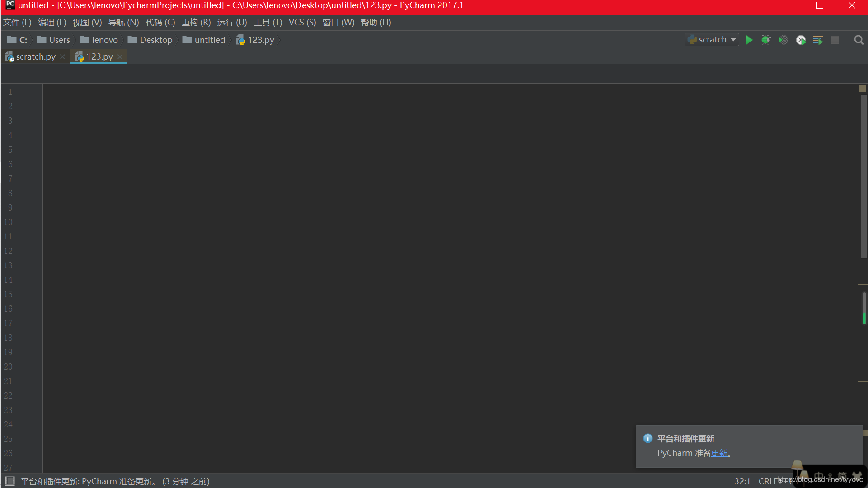Open the scratch run configuration dropdown

712,40
